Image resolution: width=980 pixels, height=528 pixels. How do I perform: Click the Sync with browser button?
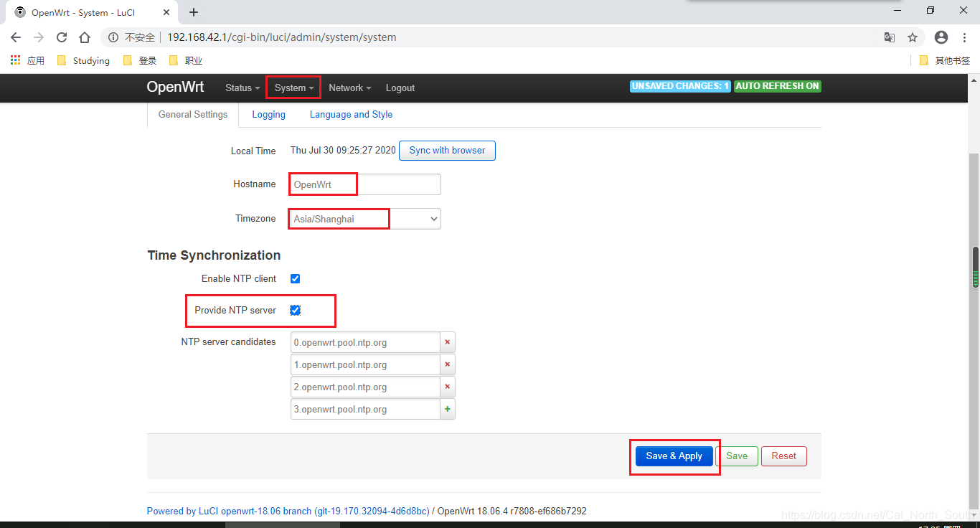click(447, 151)
